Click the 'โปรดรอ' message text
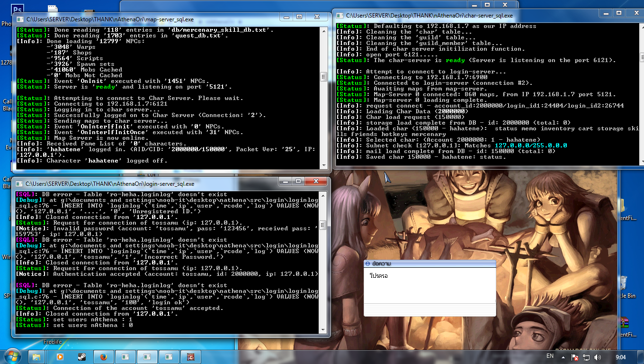 coord(378,275)
